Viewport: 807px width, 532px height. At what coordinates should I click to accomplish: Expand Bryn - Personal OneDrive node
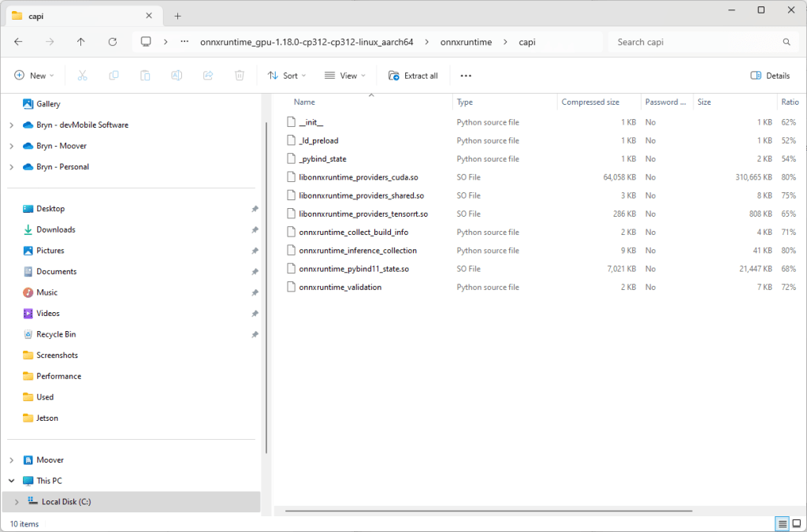(12, 167)
